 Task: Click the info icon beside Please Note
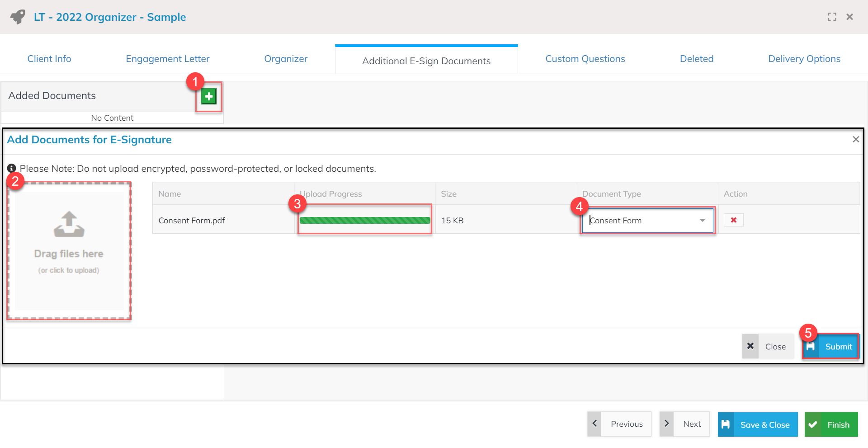click(x=12, y=169)
